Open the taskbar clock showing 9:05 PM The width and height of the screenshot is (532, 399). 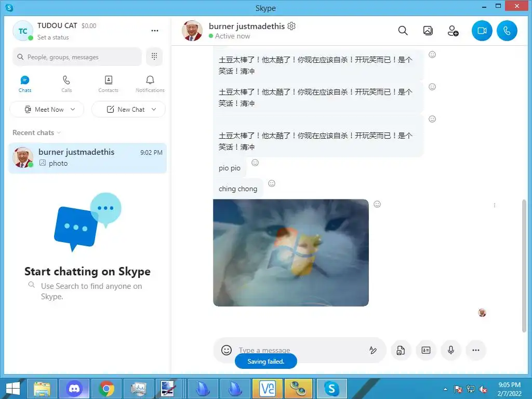tap(509, 389)
